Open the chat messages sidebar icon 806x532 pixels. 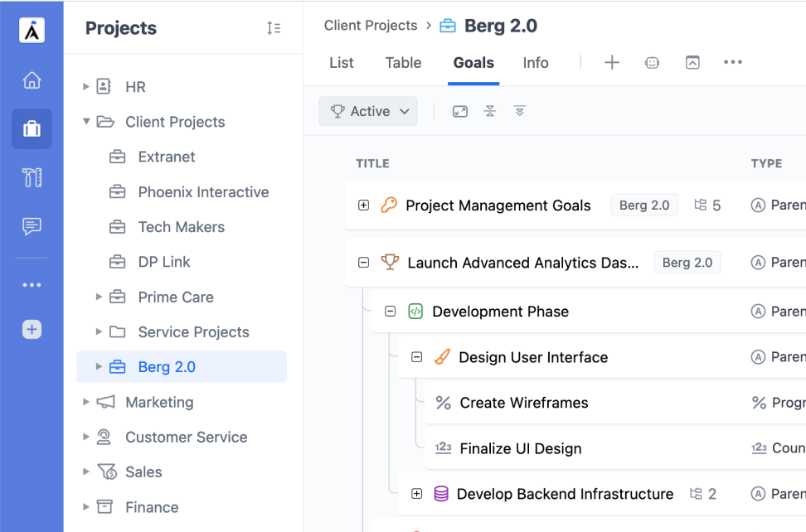pos(32,226)
